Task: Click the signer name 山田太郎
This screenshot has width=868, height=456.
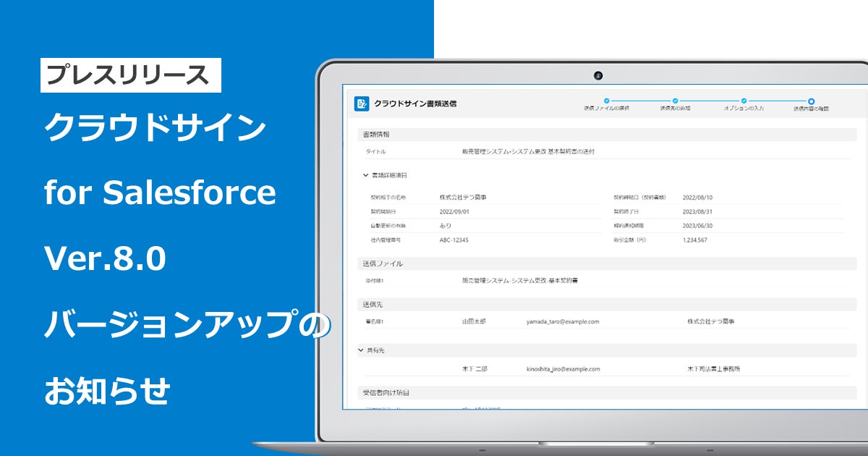Action: pos(475,321)
